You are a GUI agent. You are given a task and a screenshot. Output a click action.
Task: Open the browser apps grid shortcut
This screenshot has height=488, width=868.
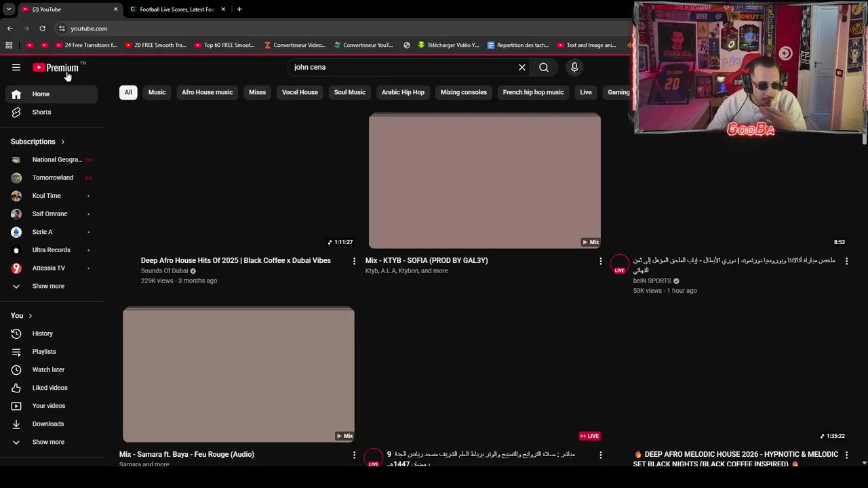tap(9, 45)
